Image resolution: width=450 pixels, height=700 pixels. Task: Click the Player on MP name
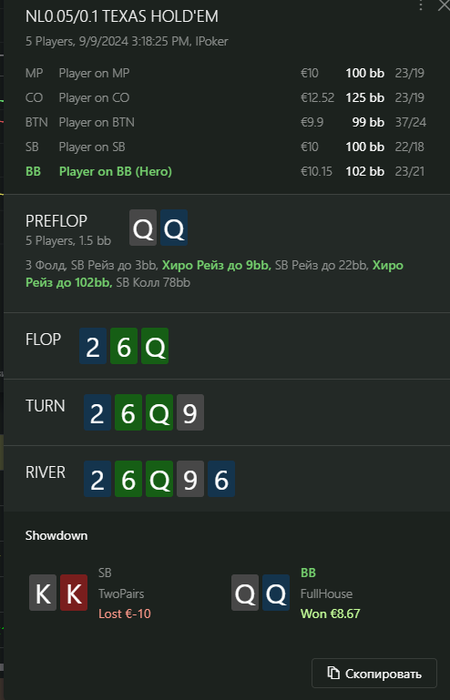pyautogui.click(x=94, y=73)
